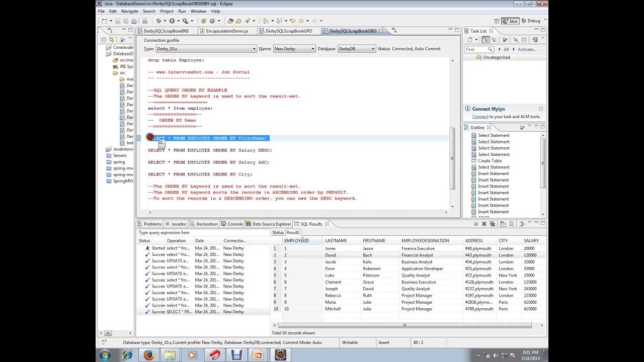Screen dimensions: 644x362
Task: Click Focus on Active Task icon in Outline
Action: (x=522, y=127)
